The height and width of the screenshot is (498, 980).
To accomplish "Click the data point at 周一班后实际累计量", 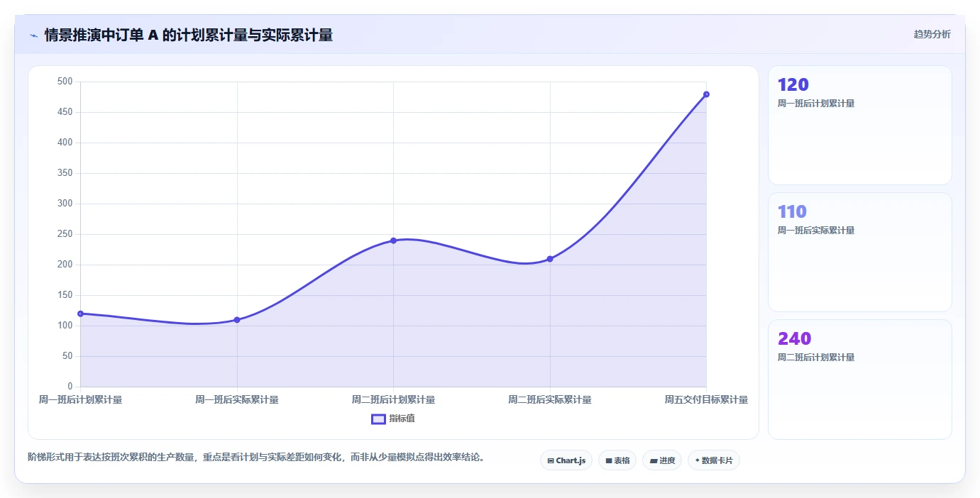I will point(237,320).
